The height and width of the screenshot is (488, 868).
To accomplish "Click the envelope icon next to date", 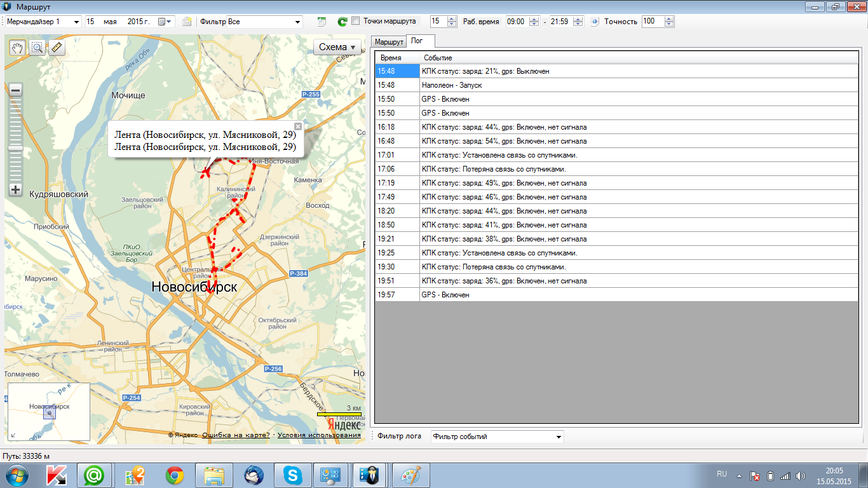I will [x=187, y=22].
